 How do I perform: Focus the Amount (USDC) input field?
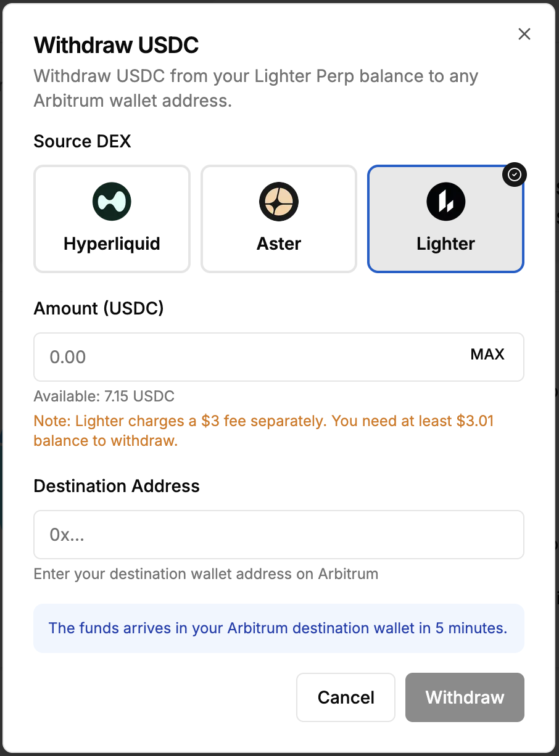[x=247, y=357]
